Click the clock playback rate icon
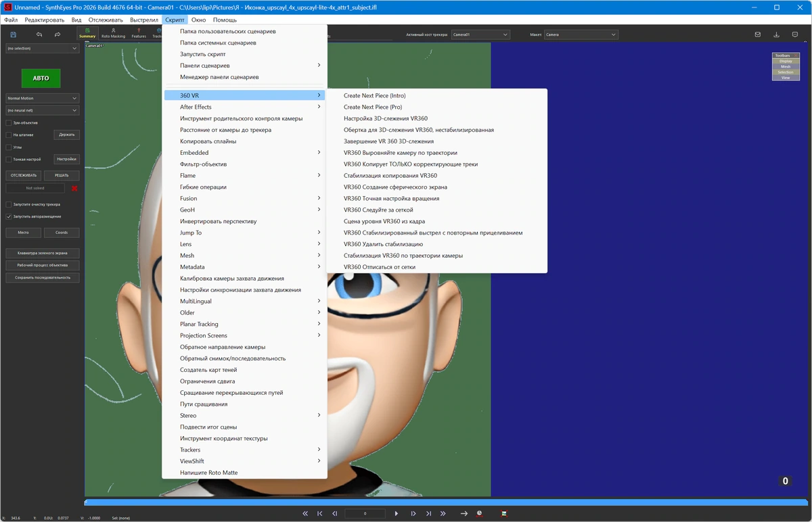812x522 pixels. pyautogui.click(x=479, y=514)
